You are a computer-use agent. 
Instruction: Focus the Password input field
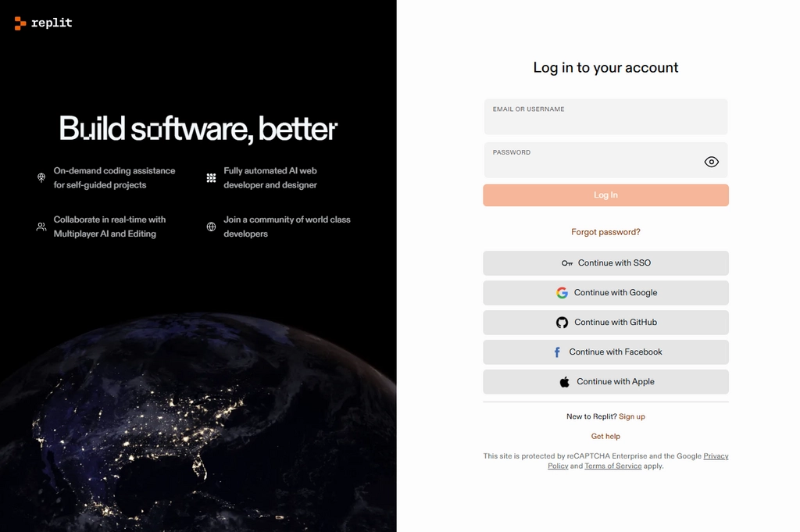605,160
